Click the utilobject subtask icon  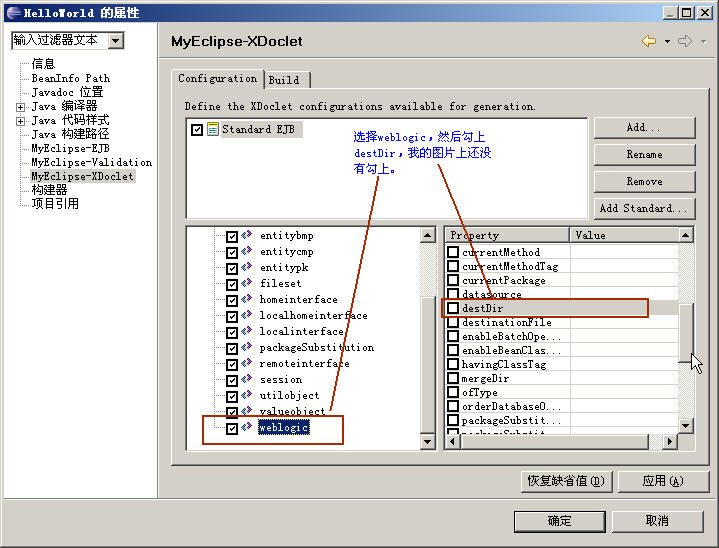click(247, 395)
